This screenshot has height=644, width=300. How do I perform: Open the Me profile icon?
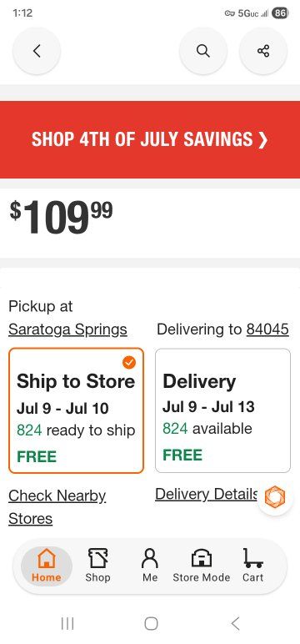pos(150,566)
